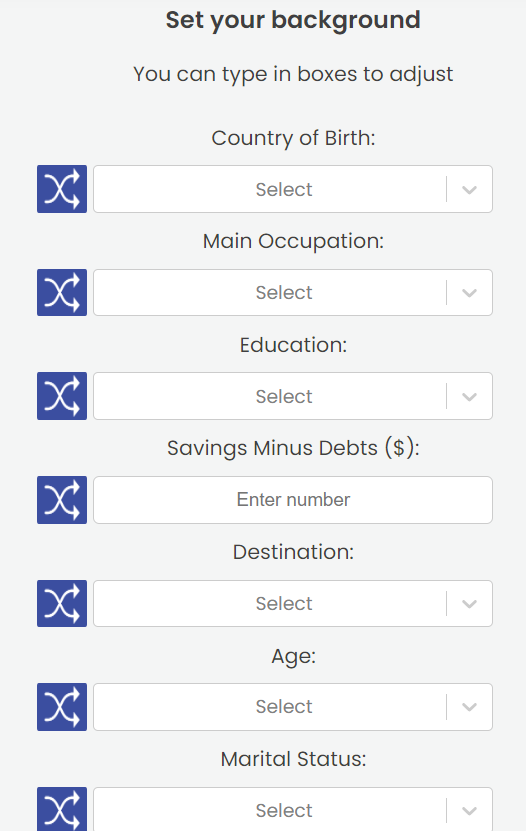
Task: Randomize the Country of Birth field
Action: (x=62, y=189)
